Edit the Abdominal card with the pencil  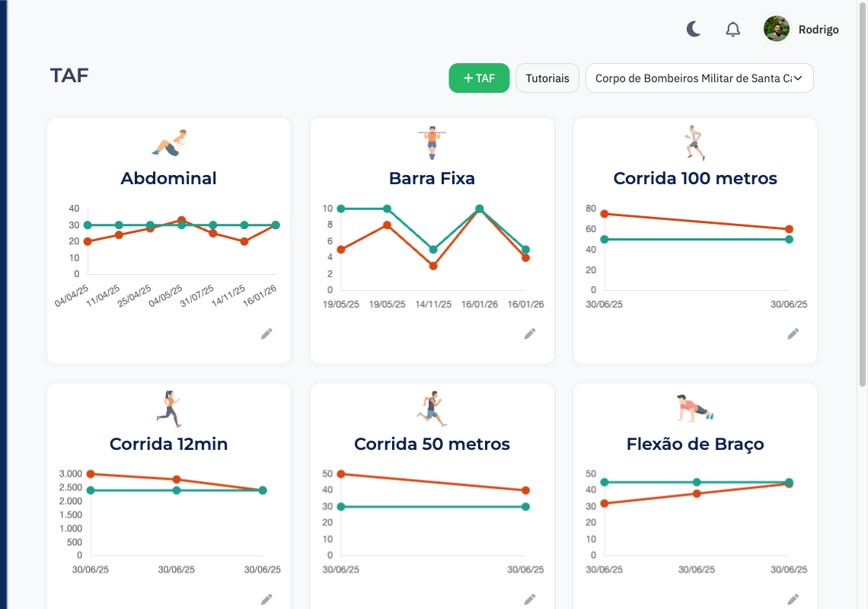(266, 333)
